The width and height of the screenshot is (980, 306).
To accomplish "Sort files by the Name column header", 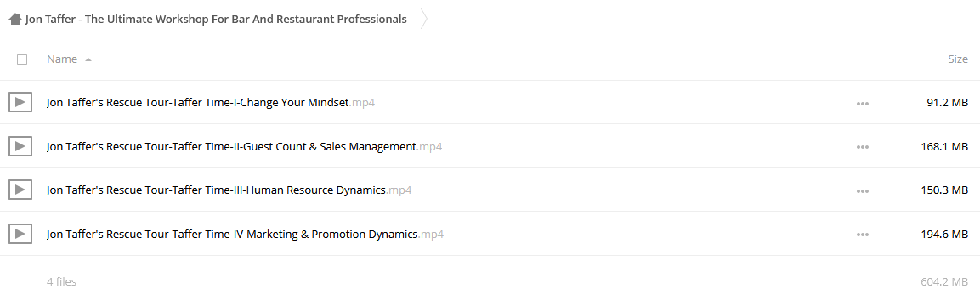I will pos(62,59).
